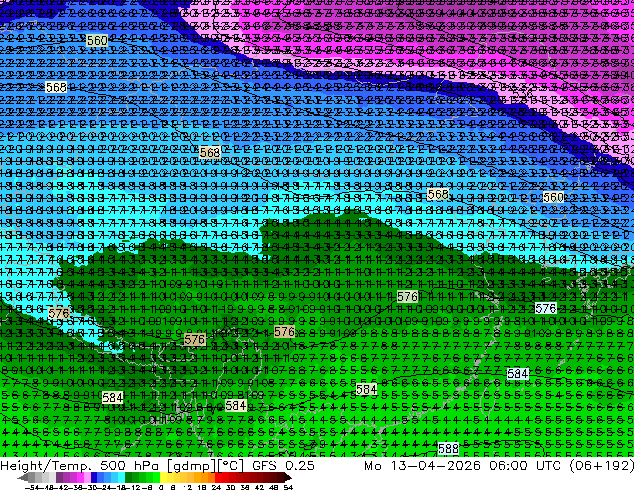Click the white-boxed 576 contour label

click(x=545, y=308)
